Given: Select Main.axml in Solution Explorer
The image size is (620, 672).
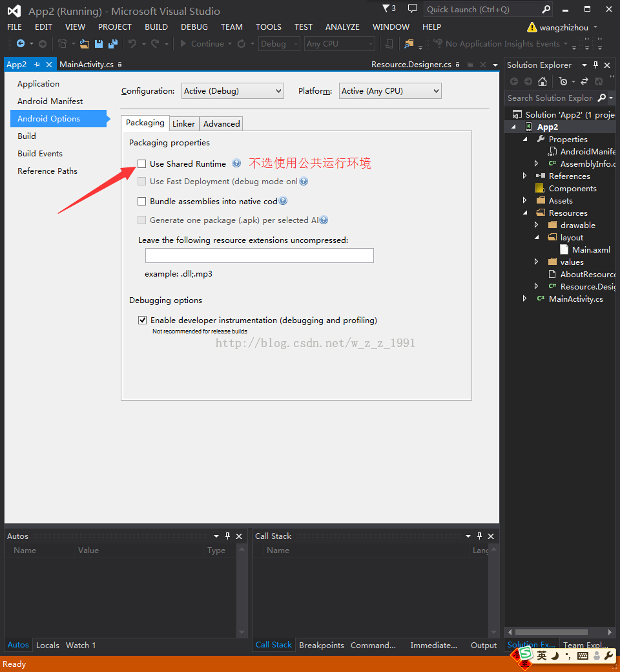Looking at the screenshot, I should point(591,249).
